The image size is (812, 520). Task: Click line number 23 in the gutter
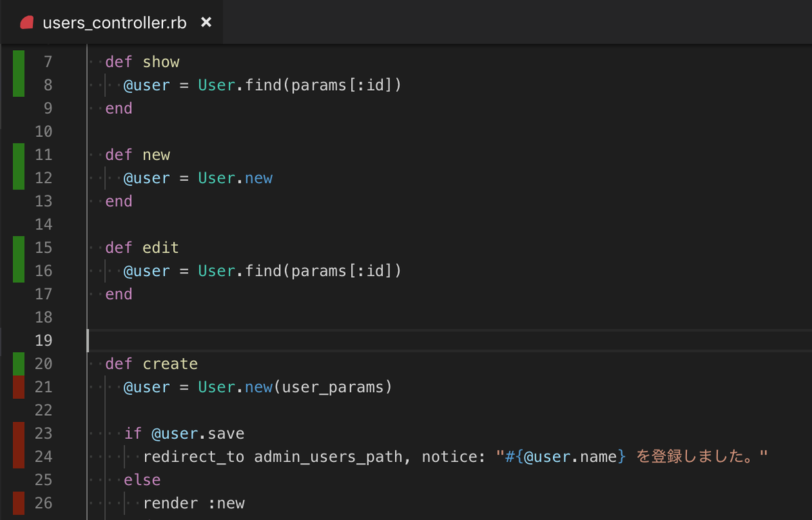tap(43, 433)
